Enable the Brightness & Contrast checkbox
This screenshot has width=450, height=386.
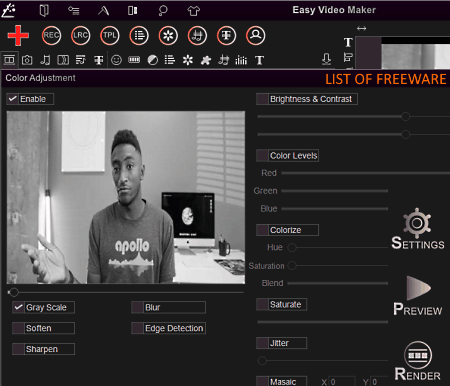point(263,99)
